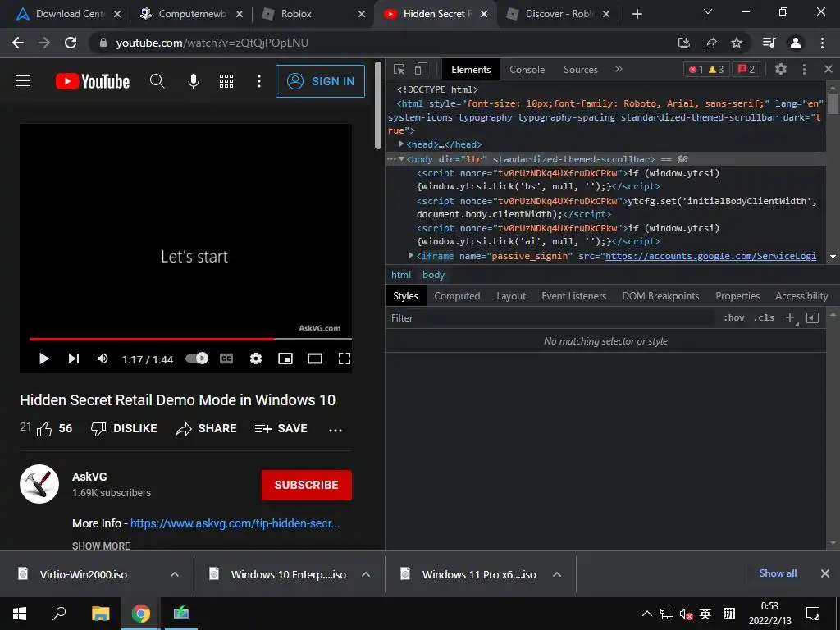Like the video with thumbs up
Image resolution: width=840 pixels, height=630 pixels.
point(44,429)
